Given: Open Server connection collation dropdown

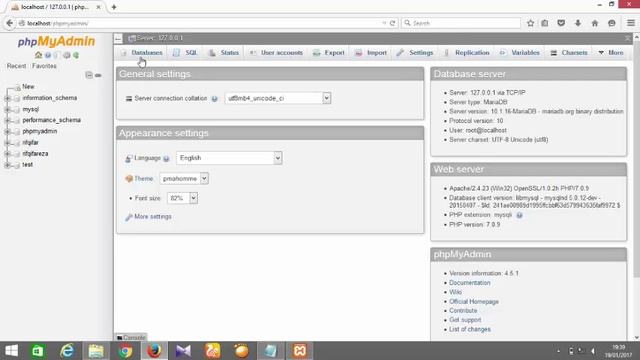Looking at the screenshot, I should point(278,98).
